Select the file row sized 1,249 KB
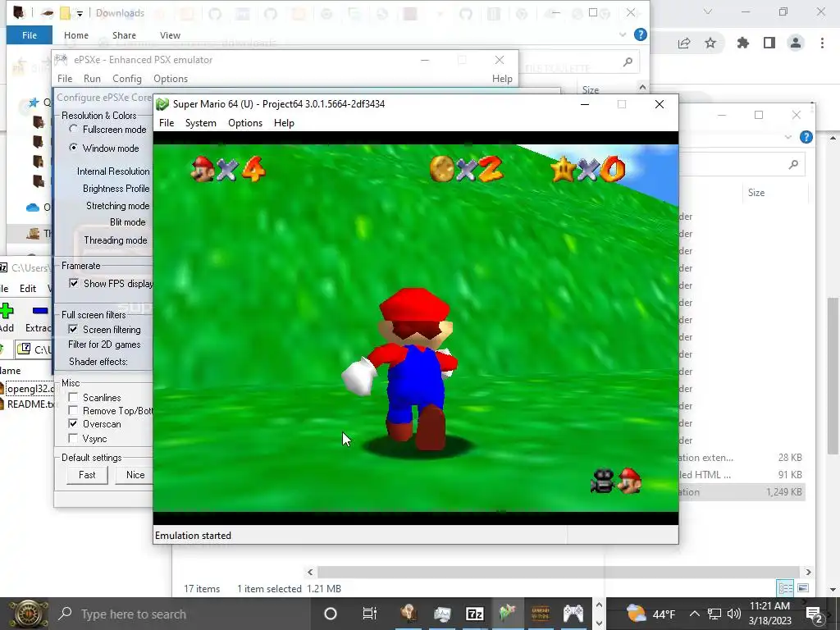The image size is (840, 630). coord(742,492)
